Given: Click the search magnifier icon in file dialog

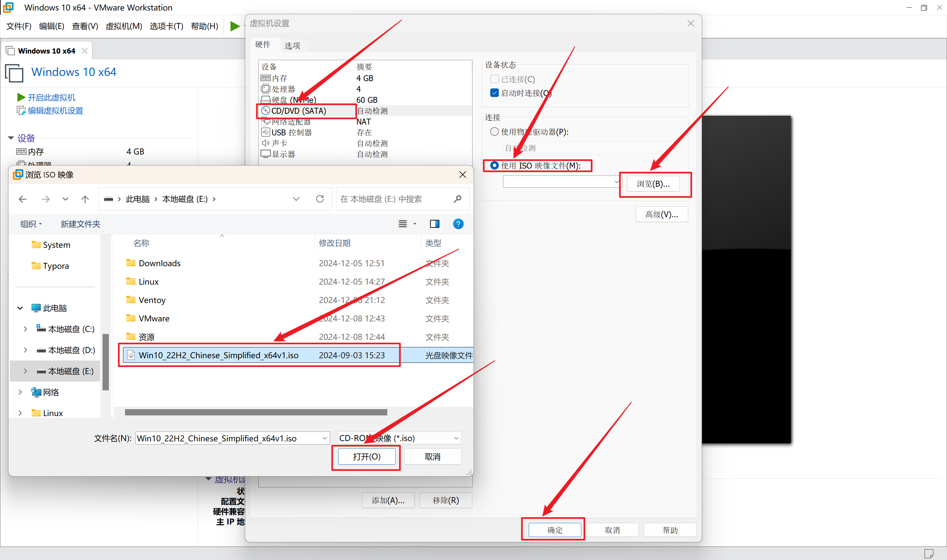Looking at the screenshot, I should (x=458, y=199).
